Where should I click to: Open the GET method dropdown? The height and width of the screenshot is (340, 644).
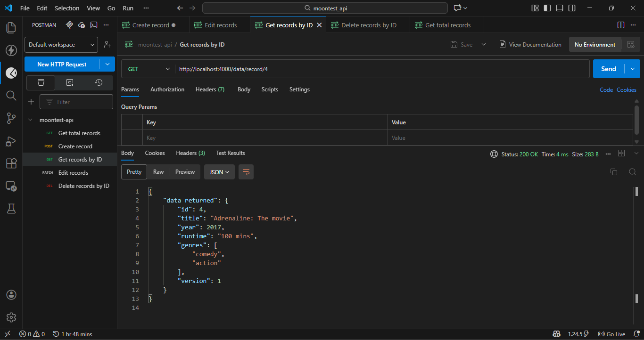pyautogui.click(x=148, y=69)
